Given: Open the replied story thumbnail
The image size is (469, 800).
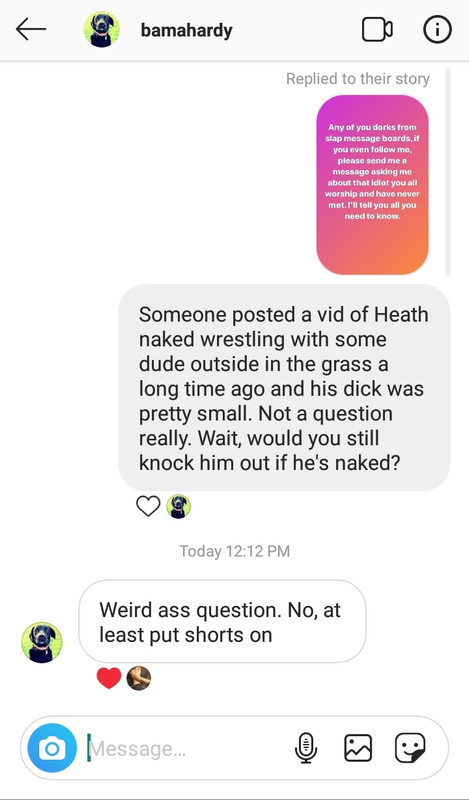Looking at the screenshot, I should tap(373, 185).
